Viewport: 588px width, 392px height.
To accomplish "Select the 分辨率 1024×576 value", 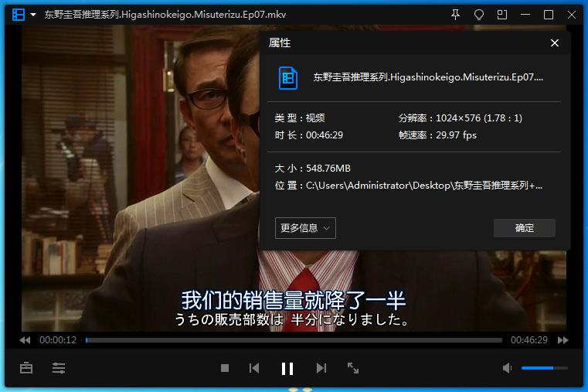I will tap(479, 118).
